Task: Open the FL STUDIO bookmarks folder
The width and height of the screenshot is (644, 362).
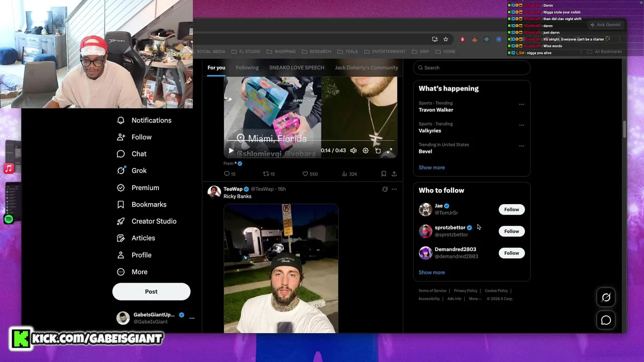Action: click(x=246, y=51)
